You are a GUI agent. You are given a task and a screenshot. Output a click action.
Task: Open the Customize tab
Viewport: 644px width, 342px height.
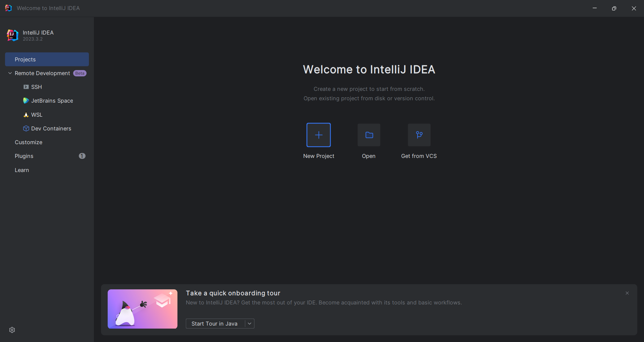(x=47, y=142)
